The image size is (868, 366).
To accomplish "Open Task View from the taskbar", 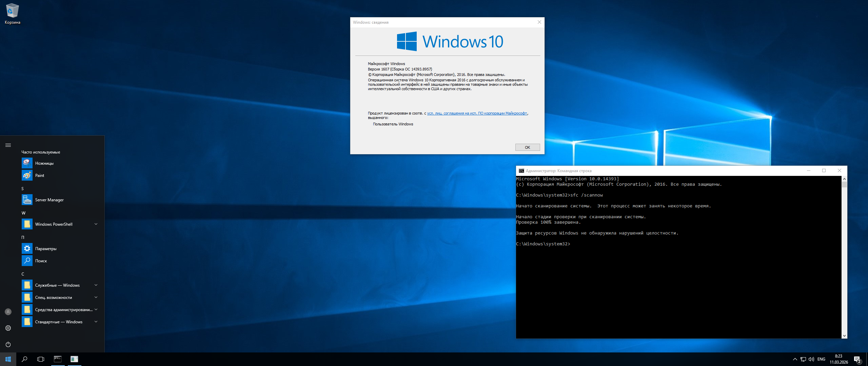I will (x=41, y=359).
